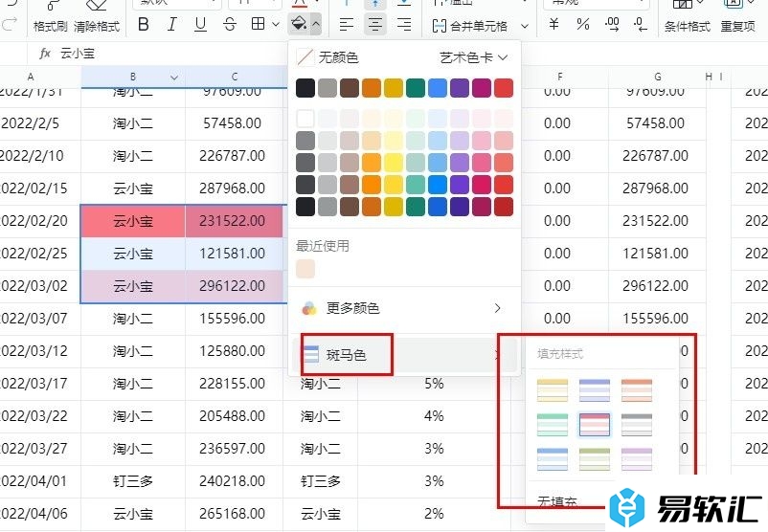The height and width of the screenshot is (532, 768).
Task: Click the 57458.00 cell in column G
Action: coord(657,123)
